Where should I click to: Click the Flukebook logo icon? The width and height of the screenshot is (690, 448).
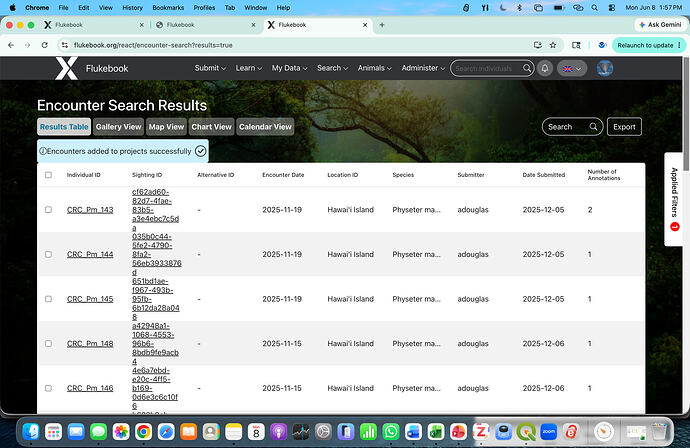(66, 68)
